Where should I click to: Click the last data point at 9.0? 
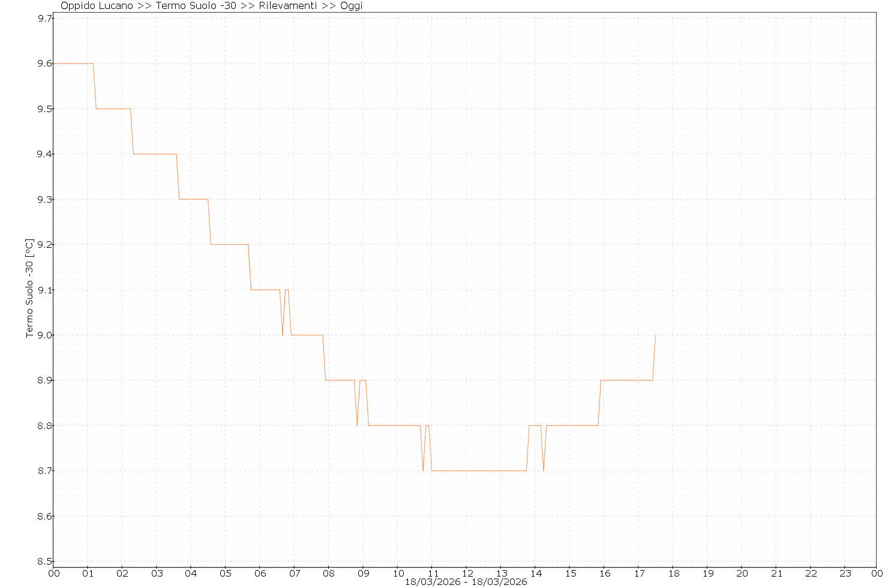655,335
